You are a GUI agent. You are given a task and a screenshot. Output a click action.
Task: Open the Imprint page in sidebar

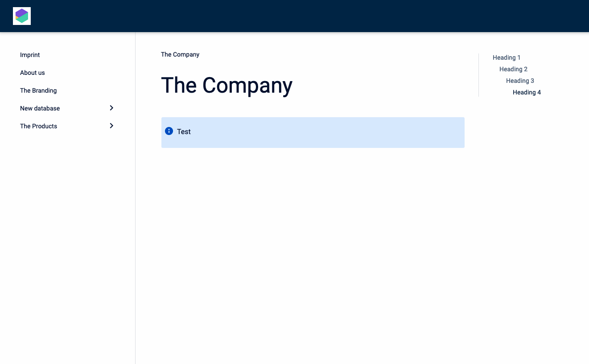30,55
